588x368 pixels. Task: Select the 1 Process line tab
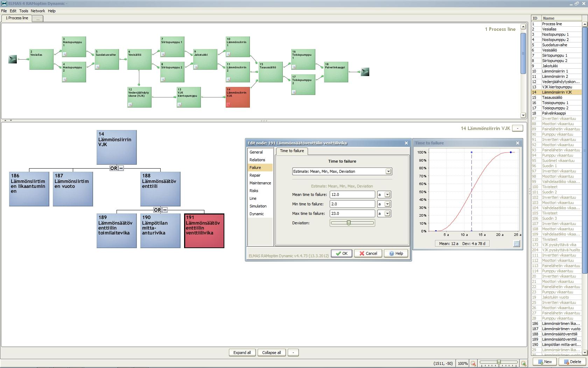tap(17, 18)
